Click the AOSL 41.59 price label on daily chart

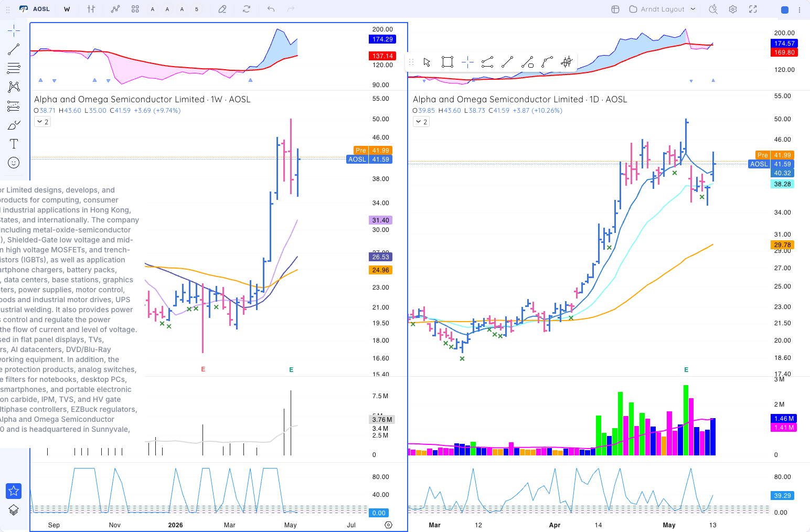(772, 164)
